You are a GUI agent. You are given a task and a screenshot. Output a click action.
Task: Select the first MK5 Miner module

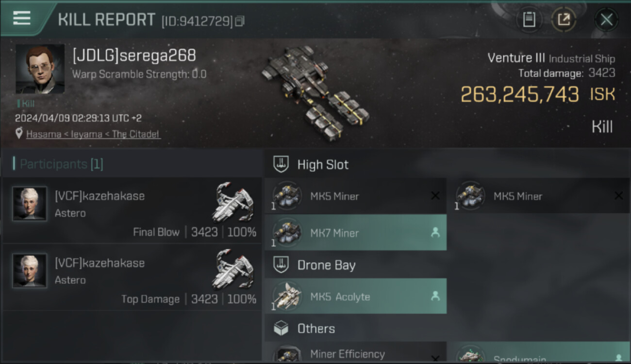356,196
